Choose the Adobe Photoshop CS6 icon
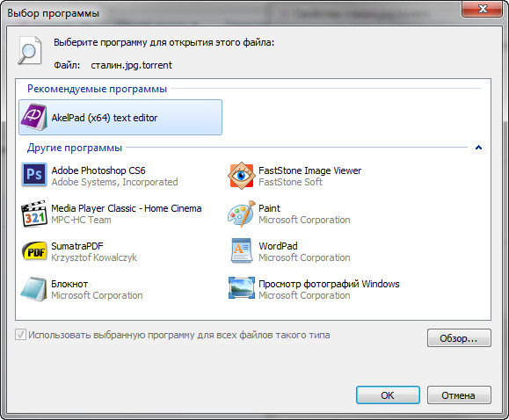 pos(34,175)
